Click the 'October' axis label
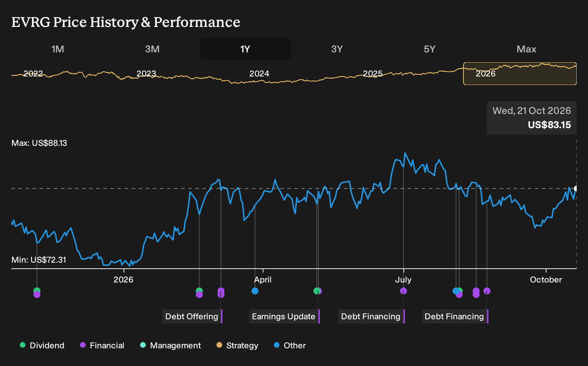This screenshot has width=588, height=366. (546, 280)
